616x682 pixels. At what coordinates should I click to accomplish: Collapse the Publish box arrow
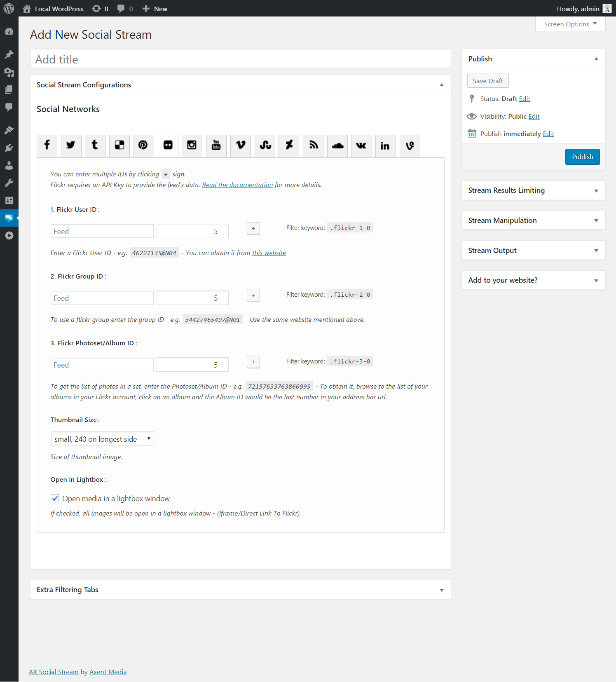(x=596, y=59)
